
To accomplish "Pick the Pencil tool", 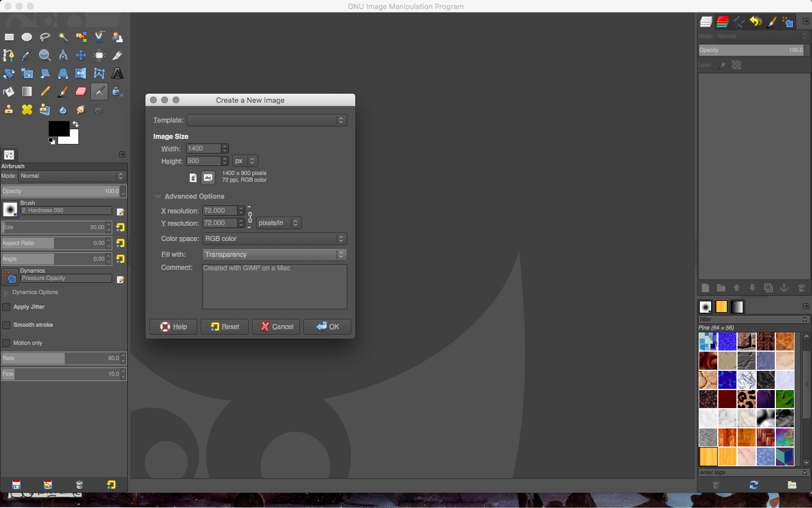I will coord(45,91).
